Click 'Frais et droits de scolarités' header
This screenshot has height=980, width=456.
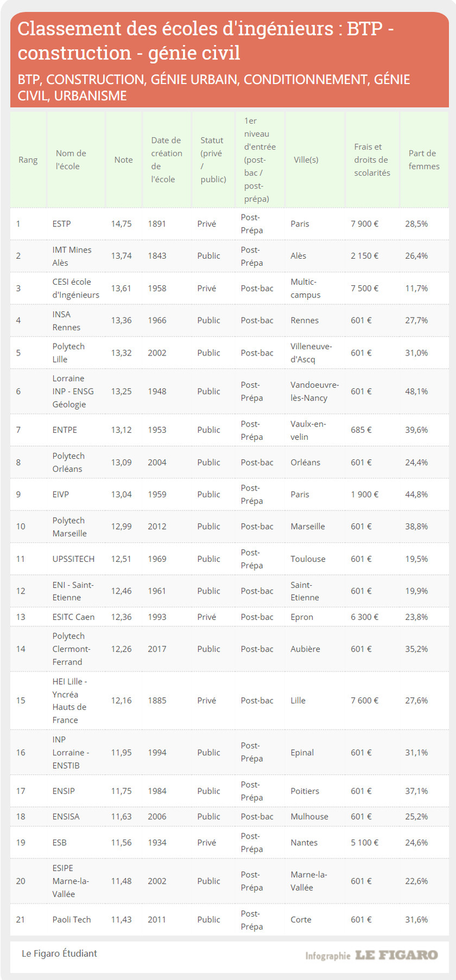(372, 160)
